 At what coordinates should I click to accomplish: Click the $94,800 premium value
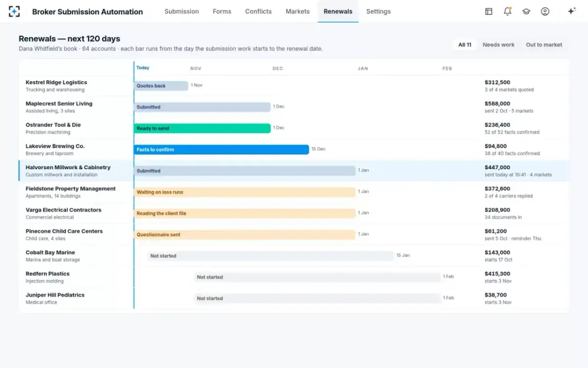pos(496,146)
